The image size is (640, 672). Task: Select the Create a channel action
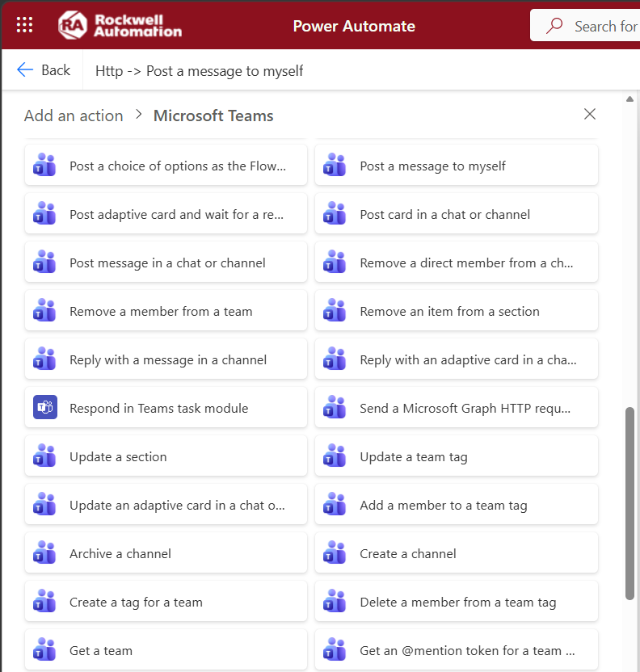[x=456, y=552]
